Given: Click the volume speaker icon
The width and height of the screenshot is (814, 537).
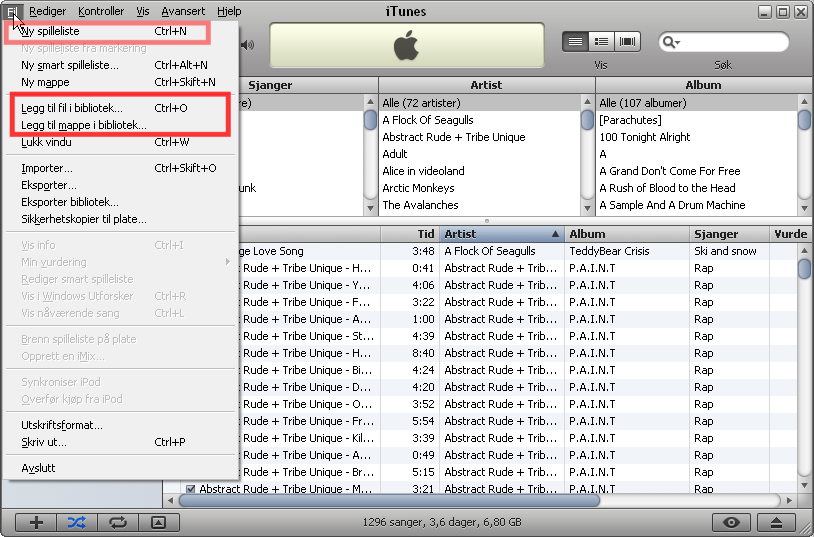Looking at the screenshot, I should [x=248, y=45].
